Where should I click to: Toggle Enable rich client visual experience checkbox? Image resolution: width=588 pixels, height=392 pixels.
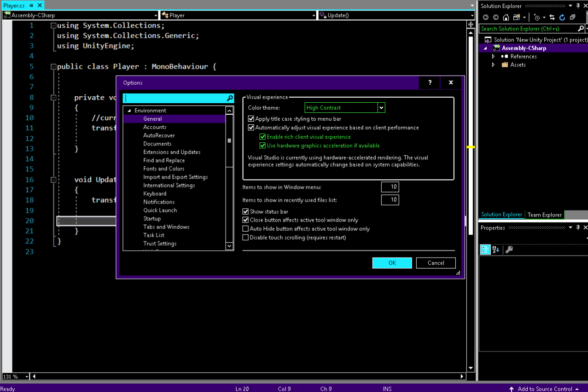pos(262,137)
